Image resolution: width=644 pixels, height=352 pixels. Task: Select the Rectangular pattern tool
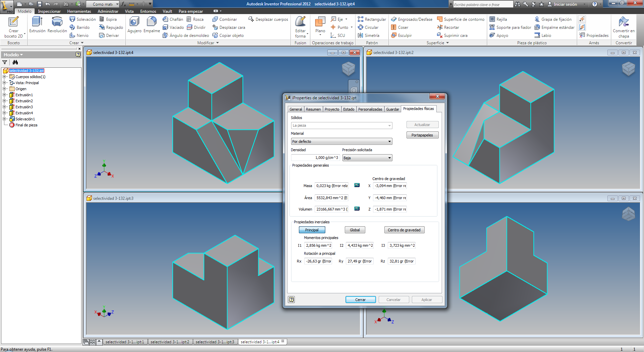pos(372,19)
